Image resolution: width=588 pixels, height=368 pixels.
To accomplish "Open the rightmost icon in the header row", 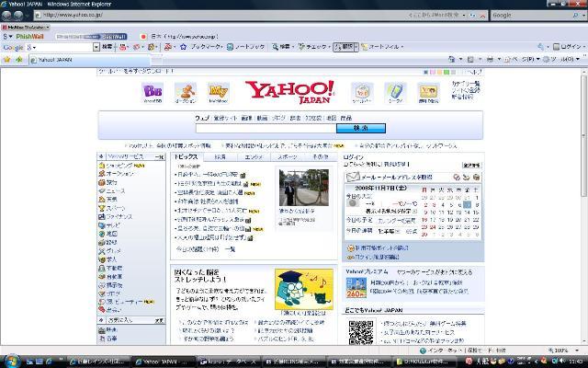I will tap(428, 91).
